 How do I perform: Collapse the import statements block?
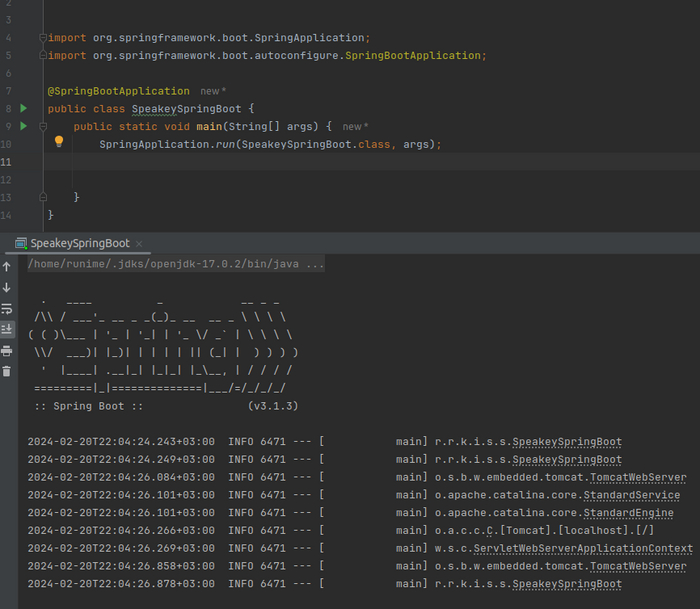click(x=43, y=37)
